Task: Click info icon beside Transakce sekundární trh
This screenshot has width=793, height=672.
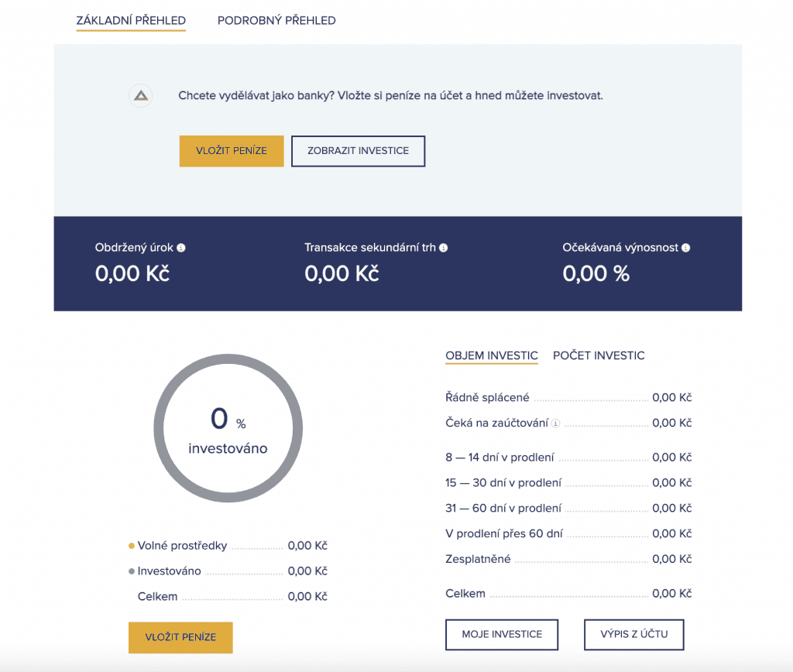Action: [444, 248]
